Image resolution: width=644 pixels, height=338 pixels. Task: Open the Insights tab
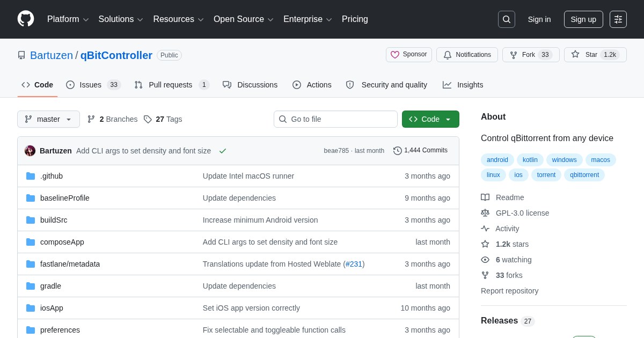[x=463, y=85]
